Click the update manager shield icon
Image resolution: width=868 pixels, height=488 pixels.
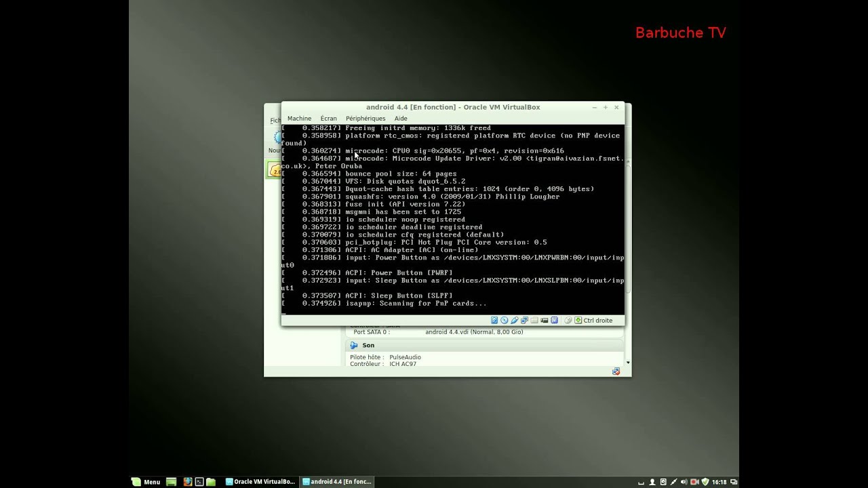point(705,482)
